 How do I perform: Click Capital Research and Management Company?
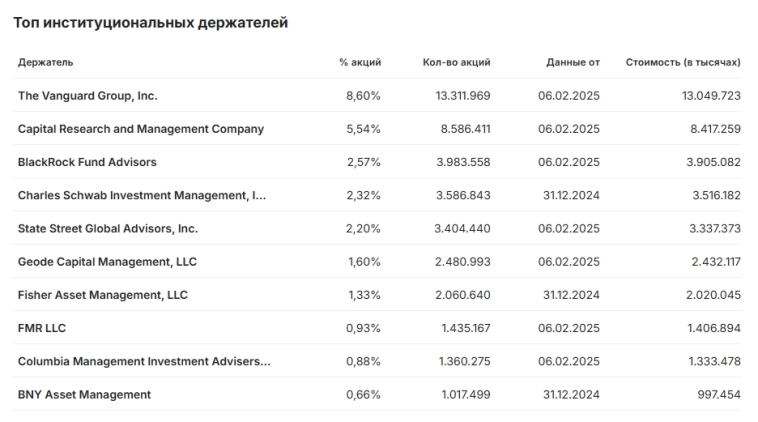pos(141,129)
